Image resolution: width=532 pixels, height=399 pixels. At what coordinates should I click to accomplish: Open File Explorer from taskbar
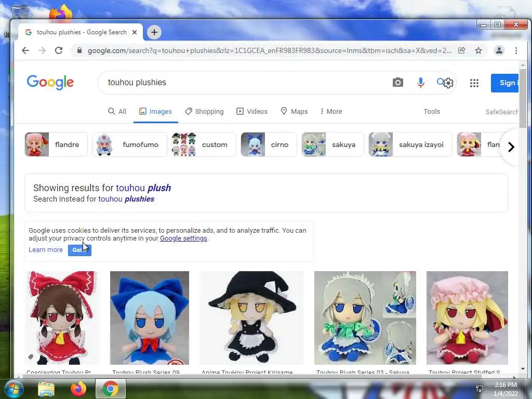coord(46,389)
